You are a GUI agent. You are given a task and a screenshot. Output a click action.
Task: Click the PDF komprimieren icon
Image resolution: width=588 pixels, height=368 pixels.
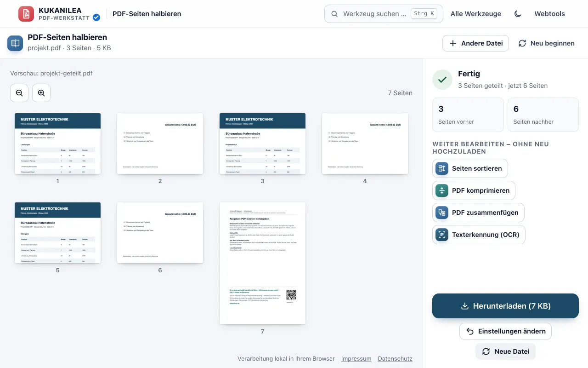pos(442,190)
